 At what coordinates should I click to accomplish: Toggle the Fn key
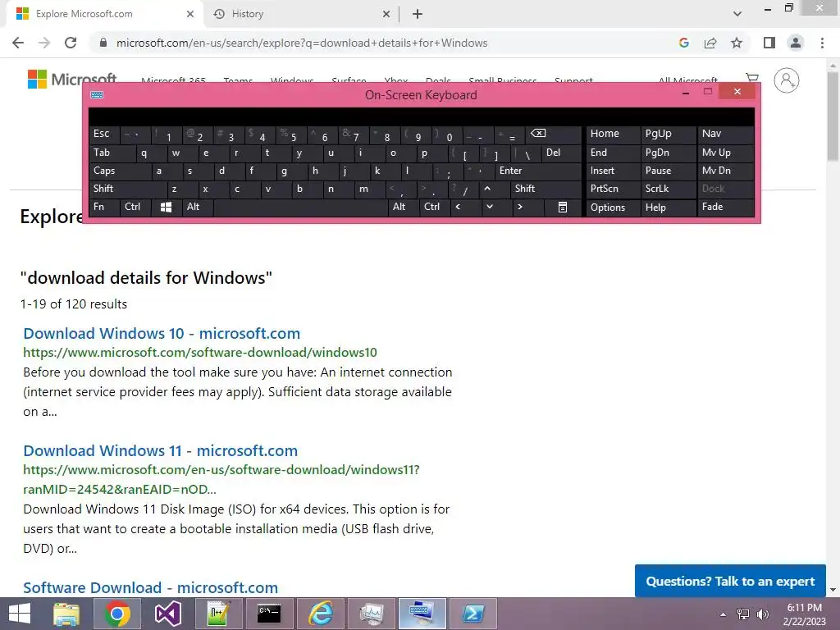(104, 207)
